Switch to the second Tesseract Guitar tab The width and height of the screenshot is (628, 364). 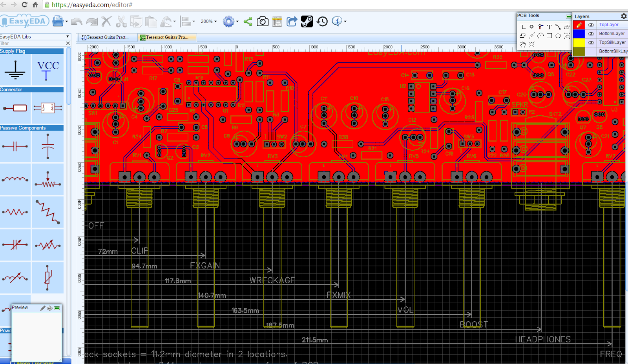(166, 37)
